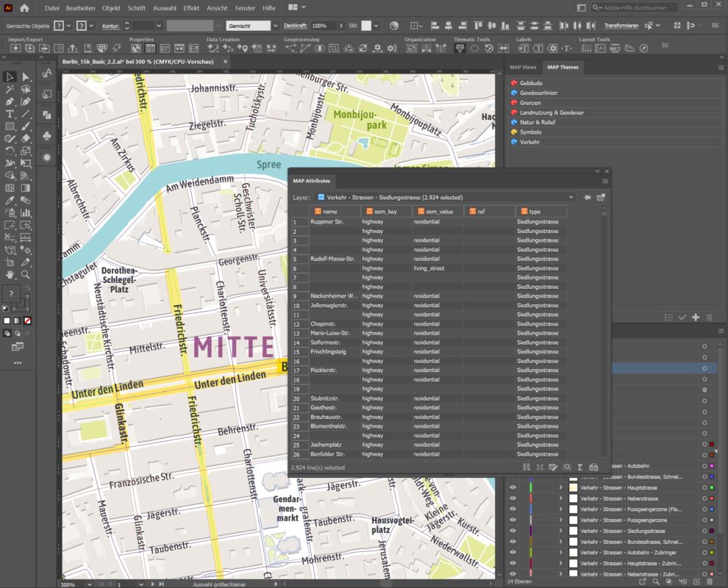The height and width of the screenshot is (588, 728).
Task: Click the magnifier search icon in MAP Attributes panel
Action: tap(568, 467)
